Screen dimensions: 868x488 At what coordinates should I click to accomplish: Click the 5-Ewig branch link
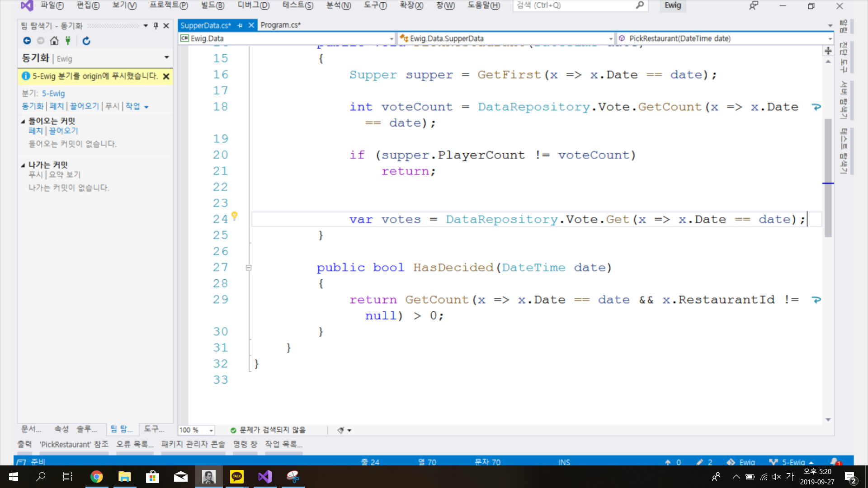click(x=53, y=94)
